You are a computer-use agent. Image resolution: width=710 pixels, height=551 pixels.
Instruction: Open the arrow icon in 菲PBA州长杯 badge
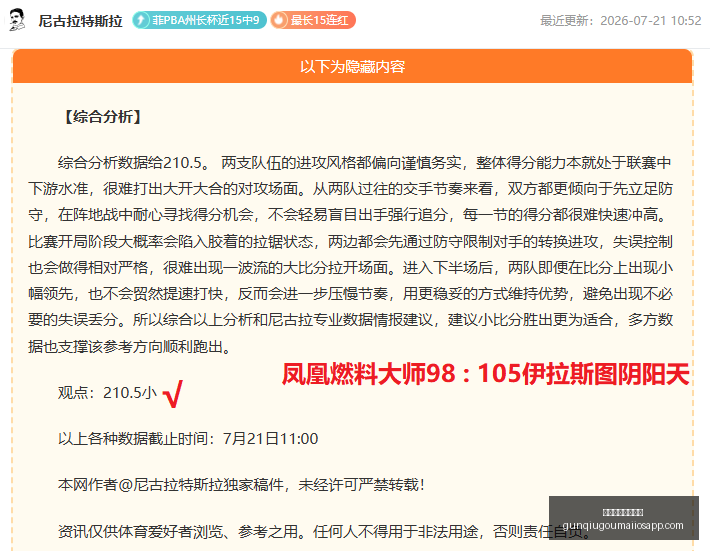point(141,20)
